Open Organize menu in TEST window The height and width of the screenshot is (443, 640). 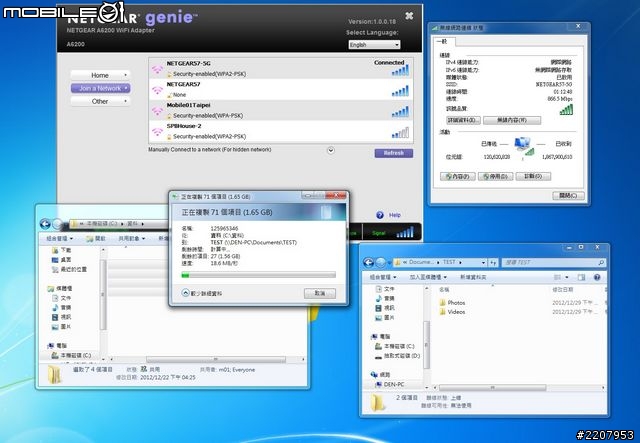pos(382,277)
